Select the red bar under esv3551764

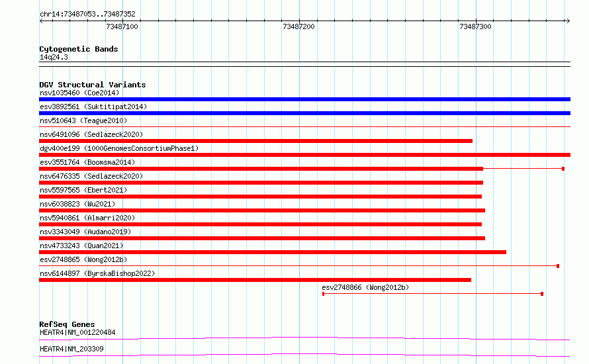click(261, 169)
